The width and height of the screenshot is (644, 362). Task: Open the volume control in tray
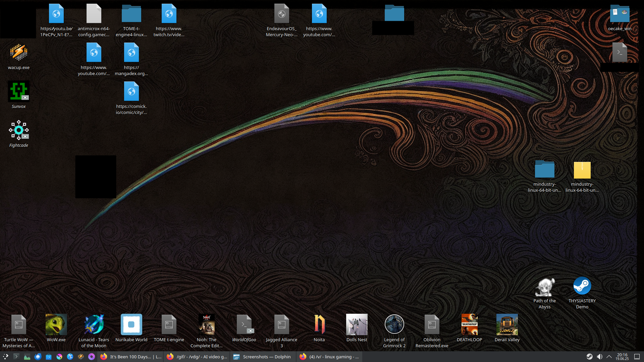tap(599, 357)
